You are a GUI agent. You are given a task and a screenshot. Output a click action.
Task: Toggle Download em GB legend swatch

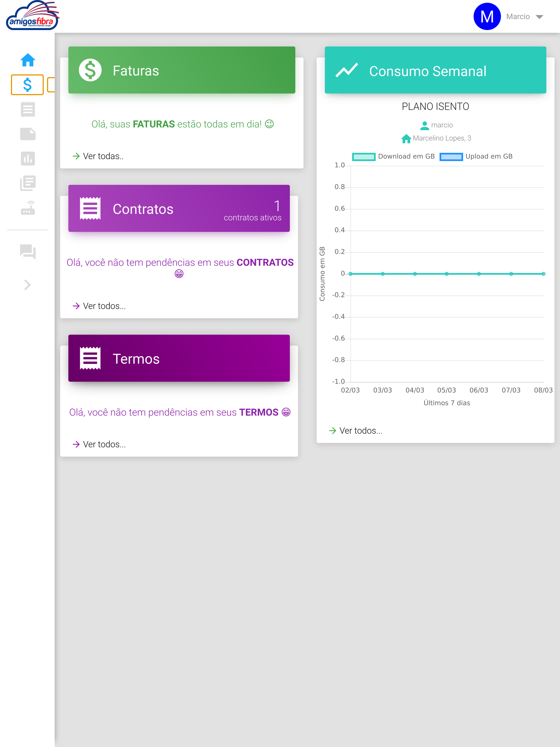364,157
